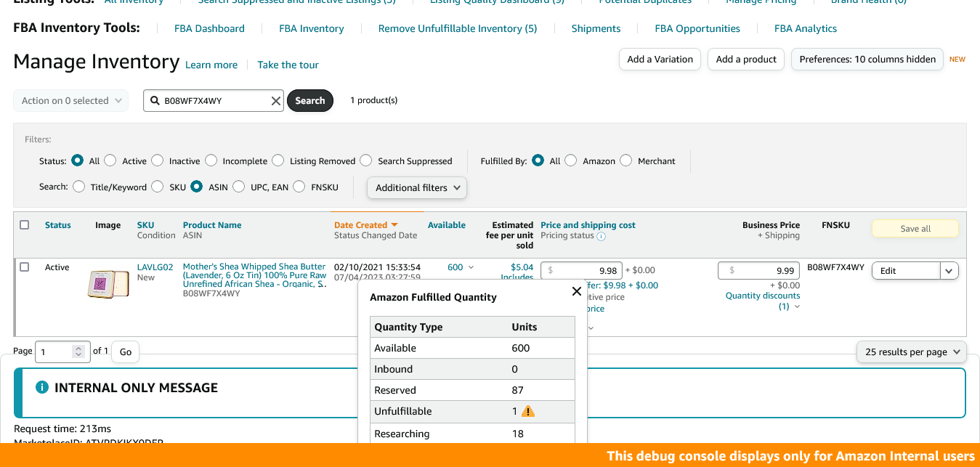Open the Take the tour link
This screenshot has height=467, width=980.
pos(288,65)
